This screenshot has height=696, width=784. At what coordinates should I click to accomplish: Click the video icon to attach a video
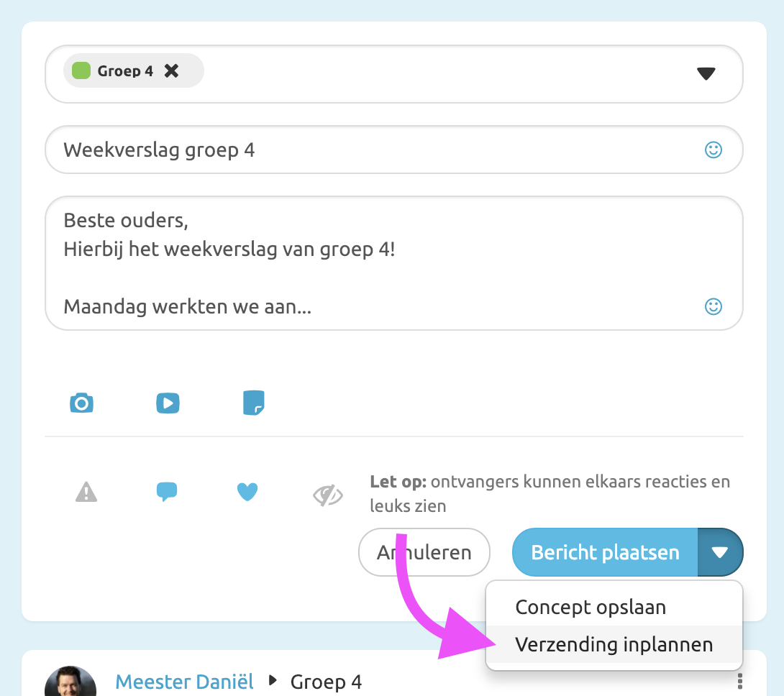click(x=168, y=403)
